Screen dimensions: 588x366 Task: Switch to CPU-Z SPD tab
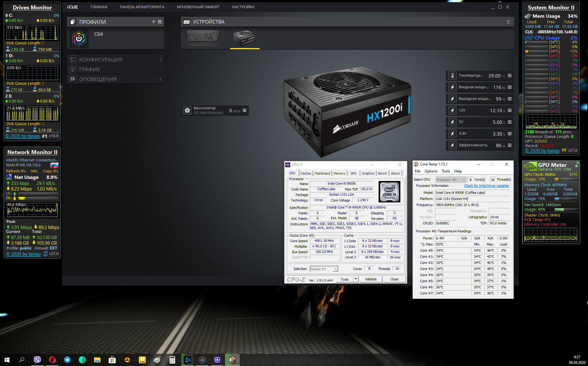[353, 173]
